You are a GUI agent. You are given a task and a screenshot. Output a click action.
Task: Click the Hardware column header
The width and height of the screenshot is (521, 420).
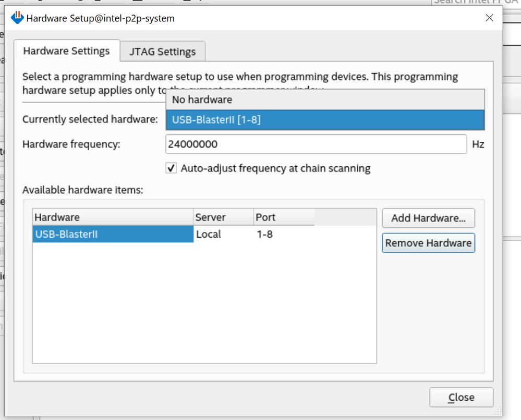click(113, 217)
